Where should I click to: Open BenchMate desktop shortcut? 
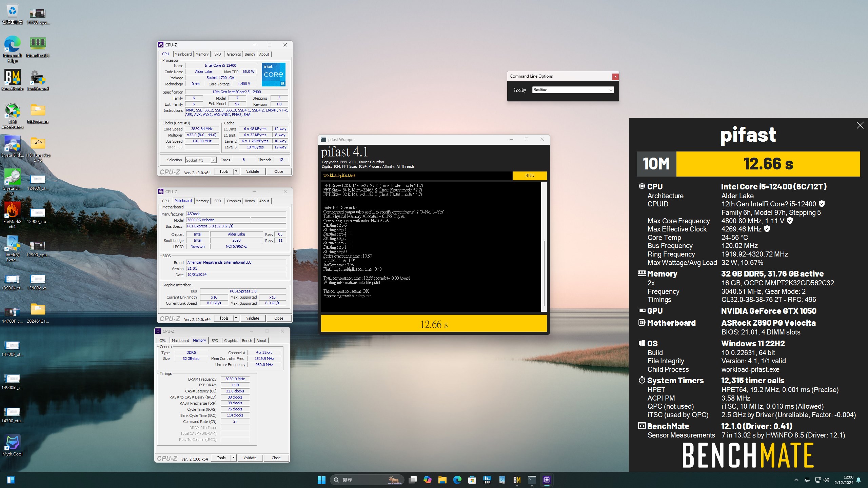point(12,80)
